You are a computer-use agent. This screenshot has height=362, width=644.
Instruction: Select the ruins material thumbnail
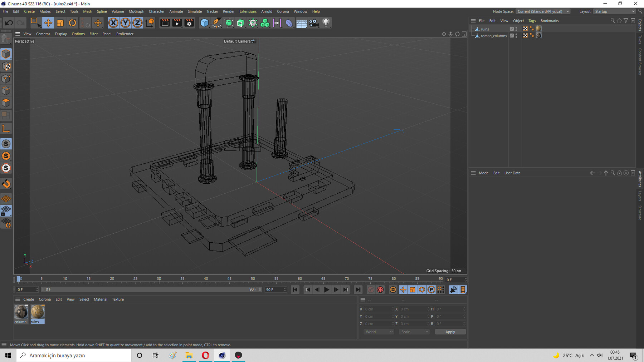point(38,312)
